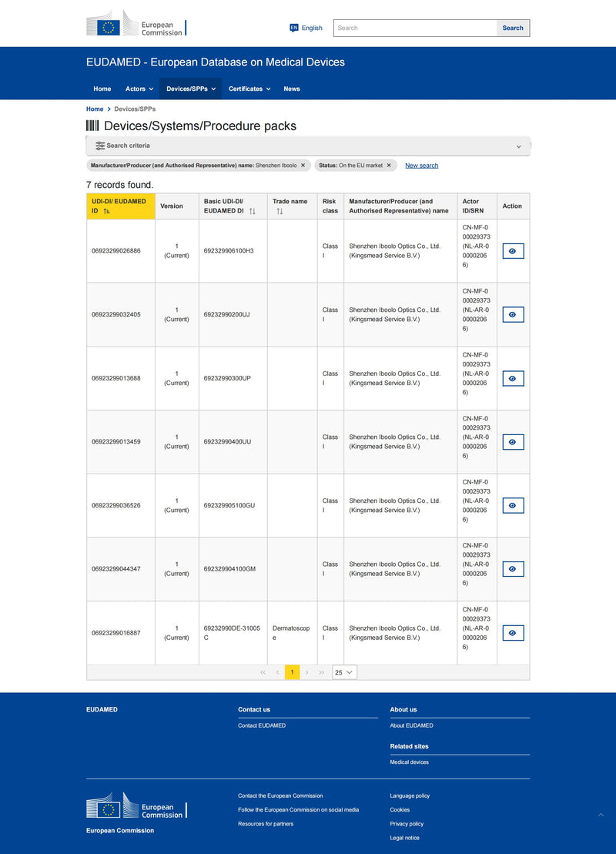This screenshot has height=854, width=616.
Task: Open the English language selector
Action: pos(306,28)
